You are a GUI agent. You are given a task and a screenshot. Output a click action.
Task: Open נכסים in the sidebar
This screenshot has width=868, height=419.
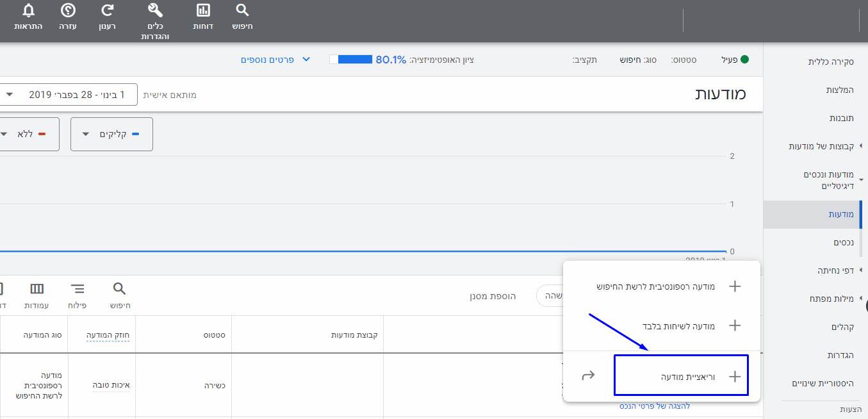coord(844,242)
